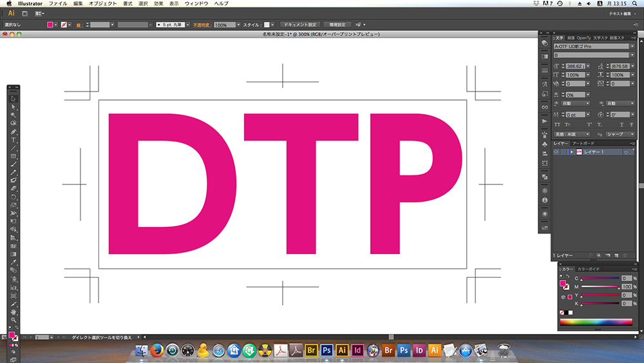Viewport: 644px width, 363px height.
Task: Switch to the アートボード tab
Action: [583, 143]
